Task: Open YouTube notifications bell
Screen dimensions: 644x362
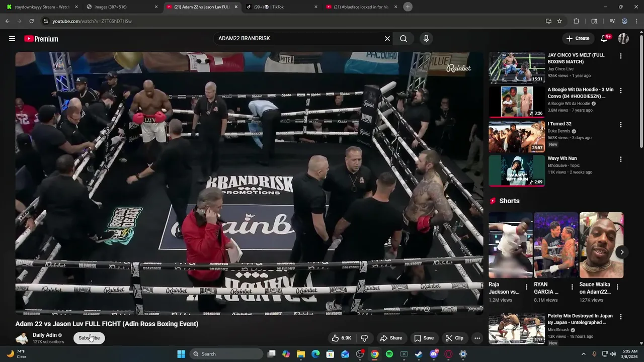Action: pyautogui.click(x=605, y=39)
